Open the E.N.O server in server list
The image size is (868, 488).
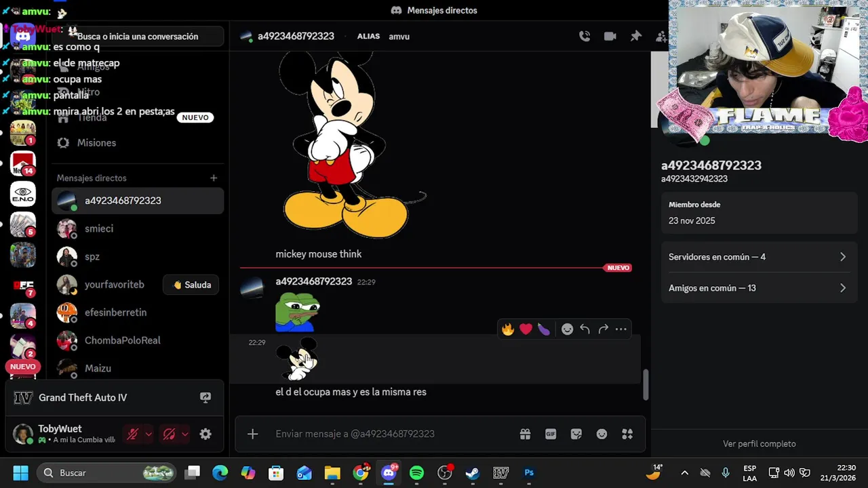tap(22, 195)
